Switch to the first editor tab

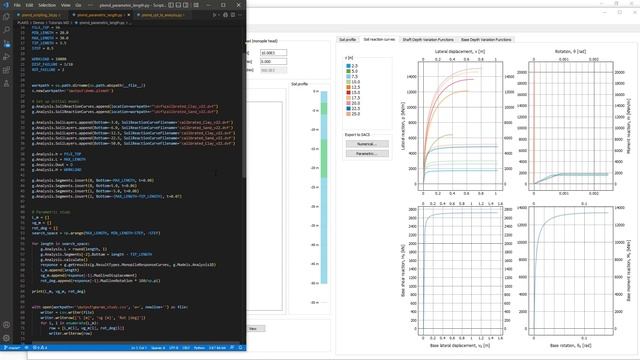point(41,15)
